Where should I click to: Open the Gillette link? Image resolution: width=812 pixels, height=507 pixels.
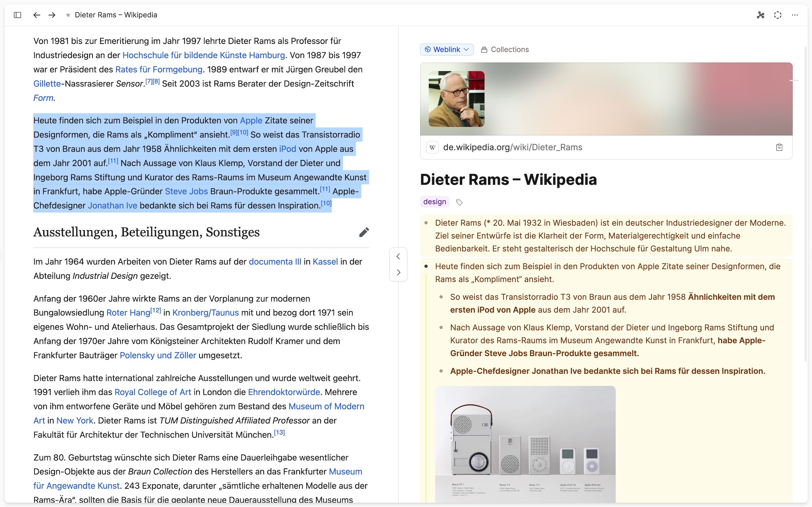(47, 84)
